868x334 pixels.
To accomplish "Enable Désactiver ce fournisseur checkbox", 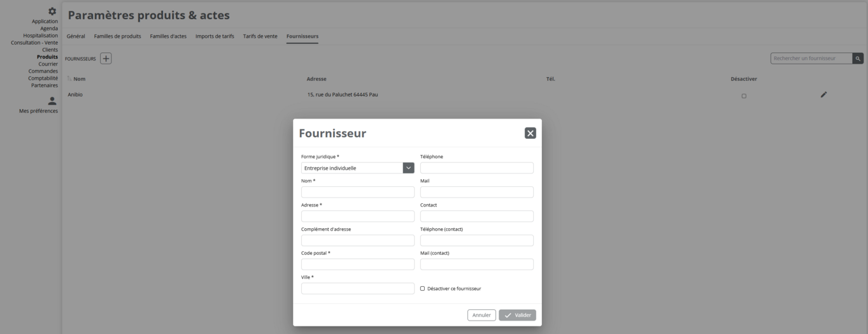I will coord(422,289).
